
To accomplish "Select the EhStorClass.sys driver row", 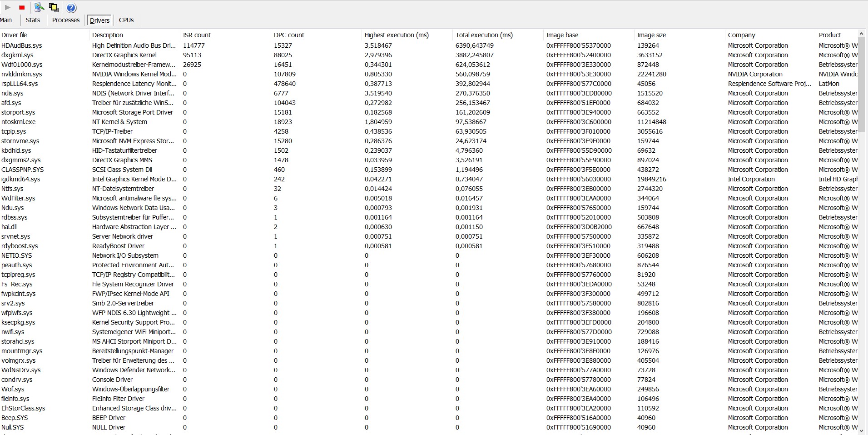I will pos(429,408).
